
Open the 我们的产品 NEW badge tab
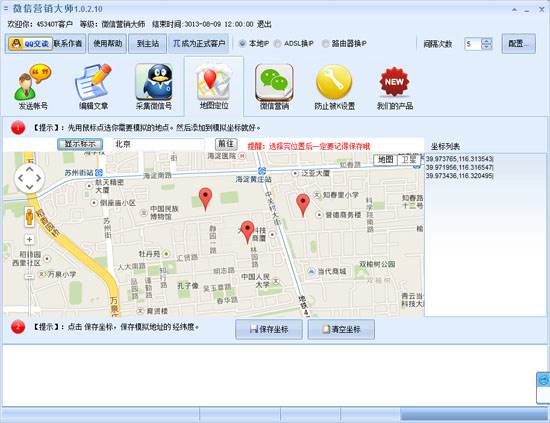pos(395,86)
